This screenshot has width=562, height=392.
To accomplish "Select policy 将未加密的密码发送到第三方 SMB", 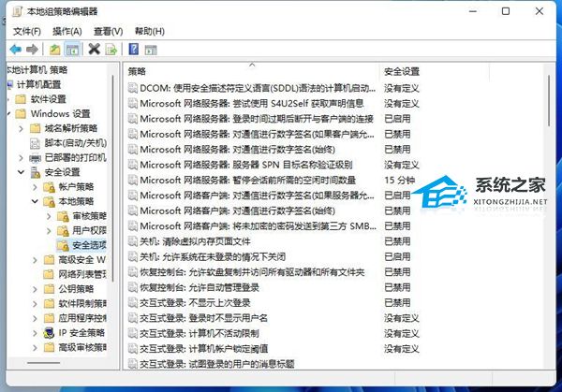I will [258, 226].
